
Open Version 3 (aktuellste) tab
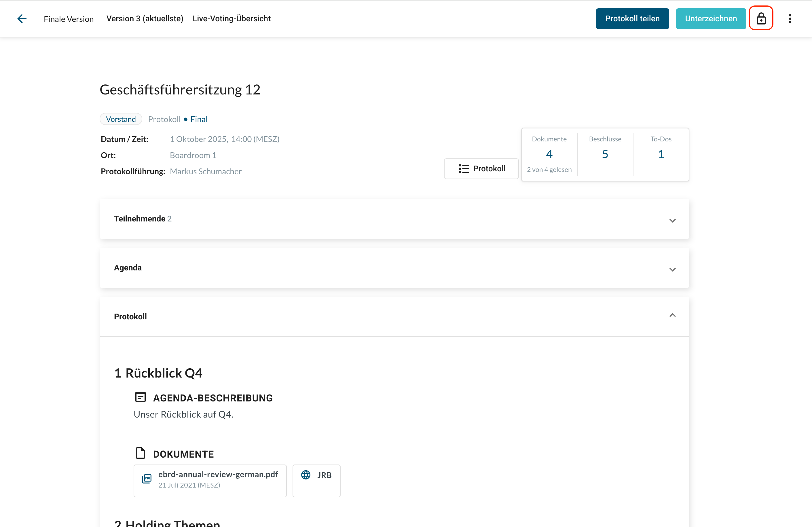[145, 18]
